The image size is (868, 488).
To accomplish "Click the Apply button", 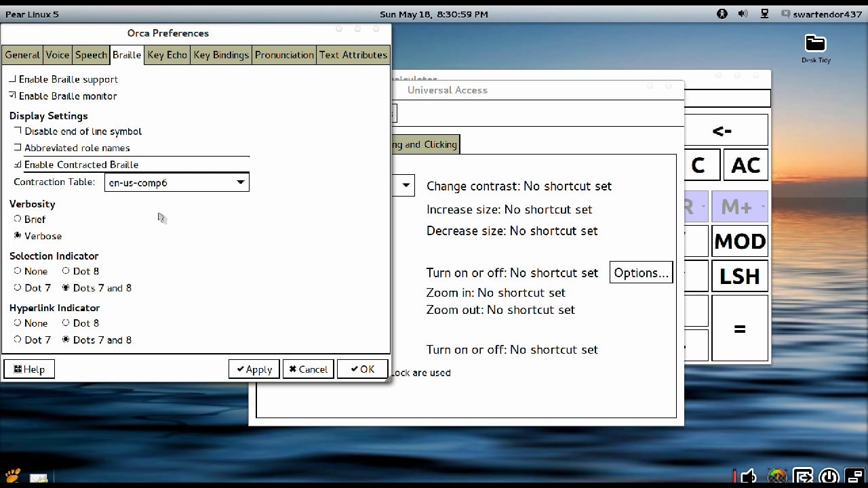I will [254, 369].
